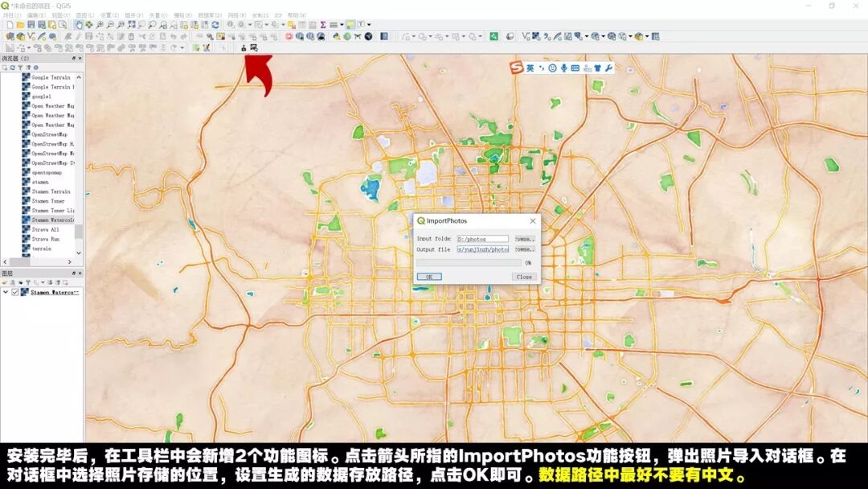The height and width of the screenshot is (489, 868).
Task: Open the statistical summary Sigma icon
Action: 323,24
